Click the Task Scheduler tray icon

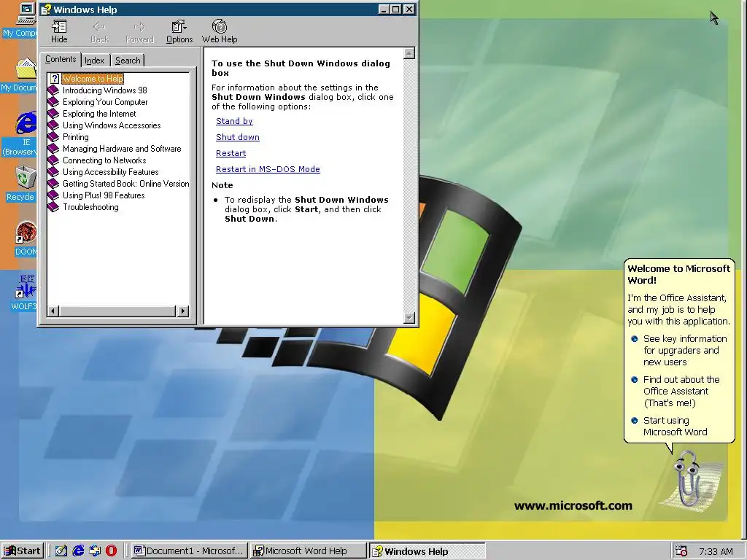pos(682,551)
